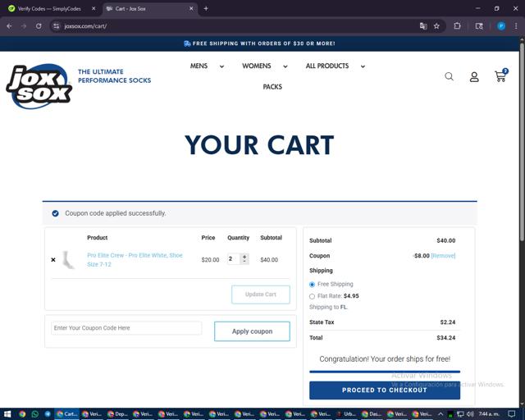525x420 pixels.
Task: Click the free shipping progress bar
Action: (385, 372)
